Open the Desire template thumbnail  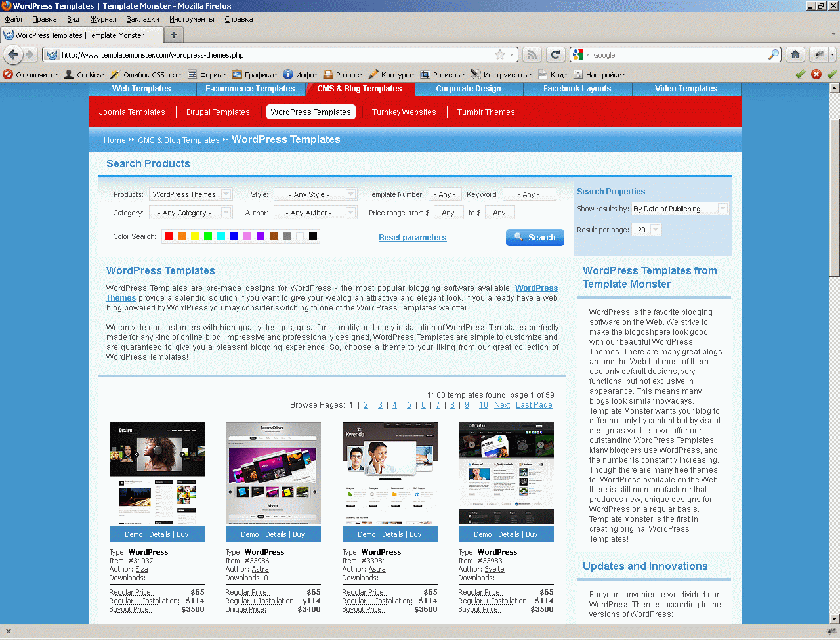(157, 473)
